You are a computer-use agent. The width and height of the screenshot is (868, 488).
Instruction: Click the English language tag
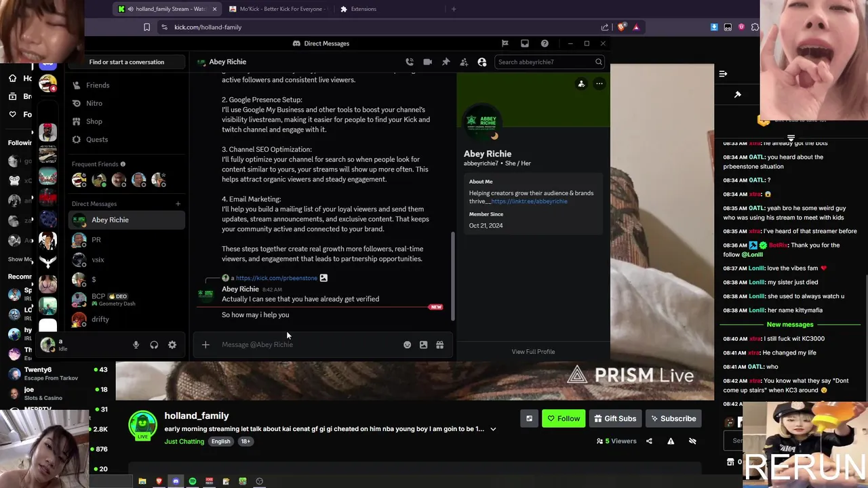pyautogui.click(x=220, y=441)
